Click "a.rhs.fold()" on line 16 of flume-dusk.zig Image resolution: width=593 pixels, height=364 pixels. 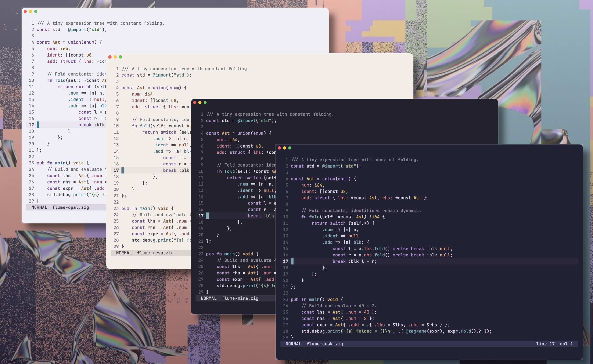pos(374,255)
